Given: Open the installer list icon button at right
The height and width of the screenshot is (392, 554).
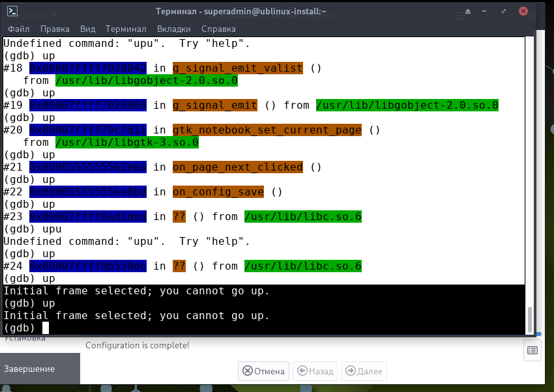Looking at the screenshot, I should (532, 351).
